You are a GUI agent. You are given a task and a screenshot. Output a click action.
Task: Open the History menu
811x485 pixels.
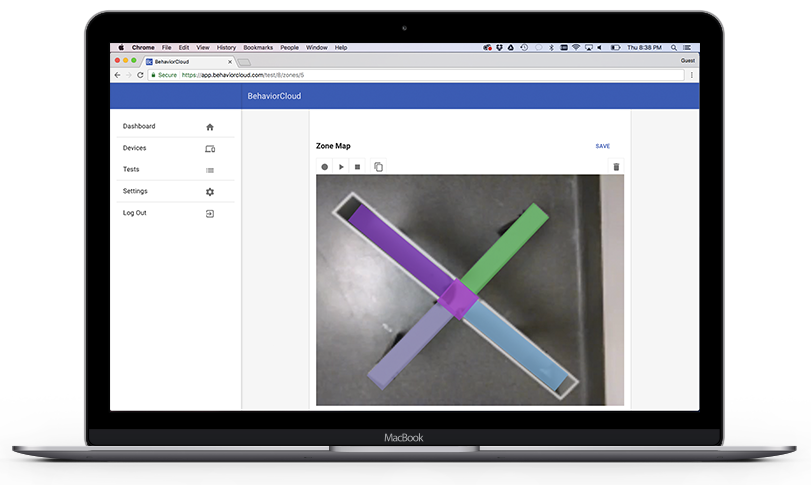226,47
